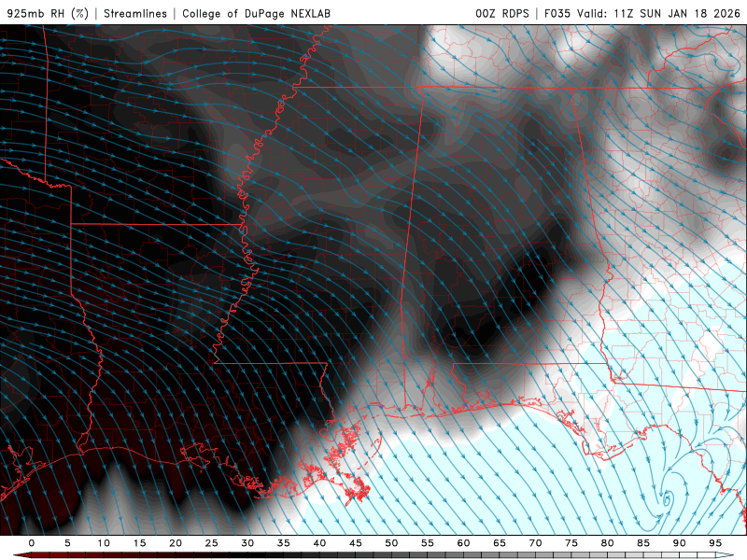The width and height of the screenshot is (747, 560).
Task: Click the "40" tick label on color scale
Action: click(319, 543)
